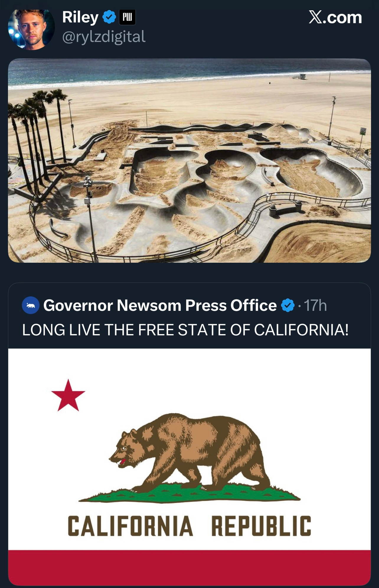This screenshot has height=588, width=379.
Task: Open the 17h timestamp of quoted post
Action: (315, 305)
